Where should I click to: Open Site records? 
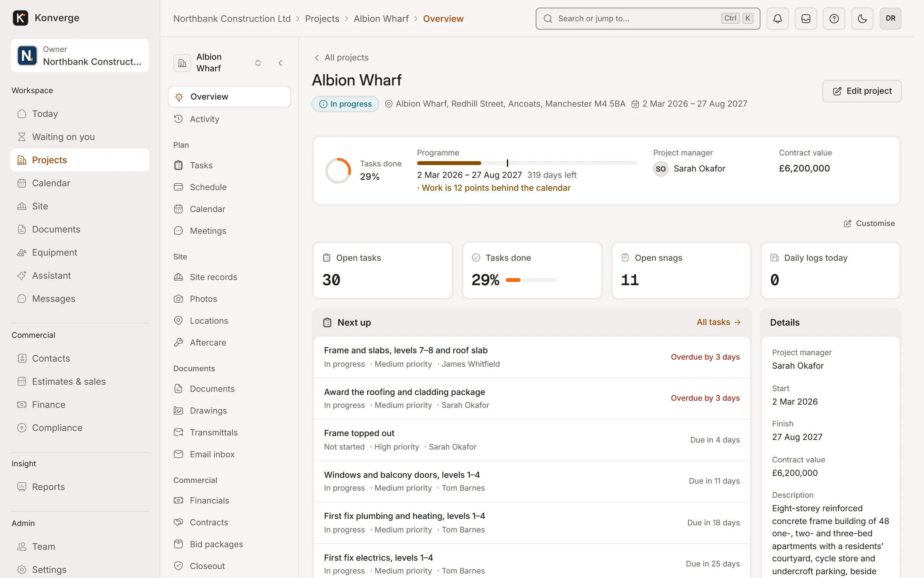229,277
